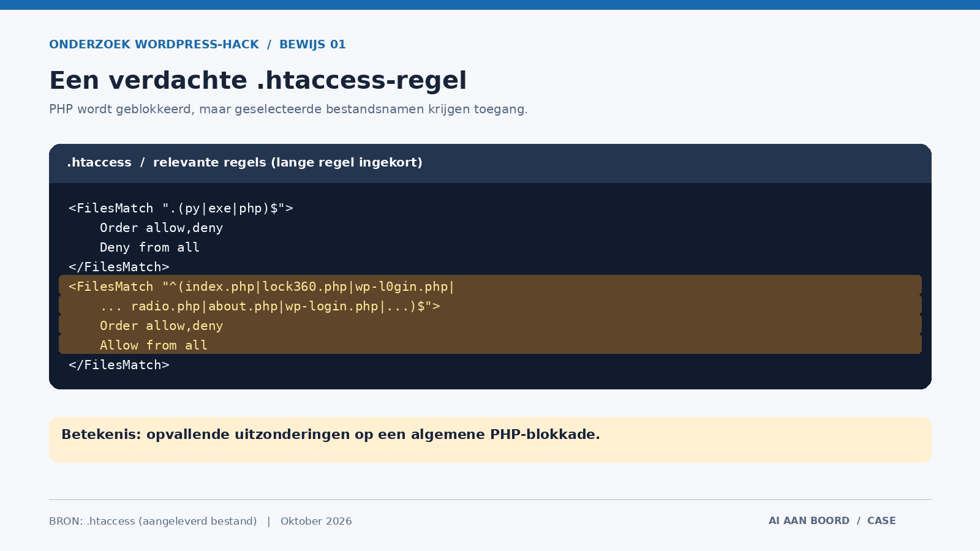This screenshot has width=980, height=551.
Task: Click the "Allow from all" code line
Action: pyautogui.click(x=490, y=345)
